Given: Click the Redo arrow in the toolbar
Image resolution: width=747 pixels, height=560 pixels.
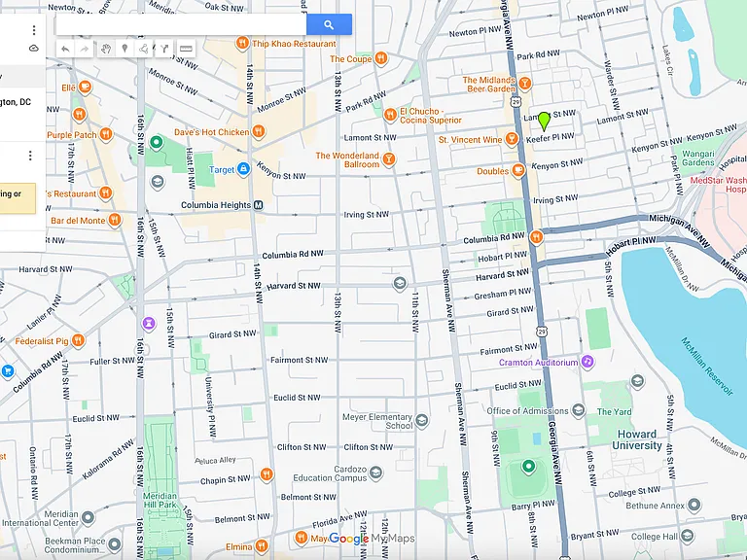Looking at the screenshot, I should (x=84, y=49).
